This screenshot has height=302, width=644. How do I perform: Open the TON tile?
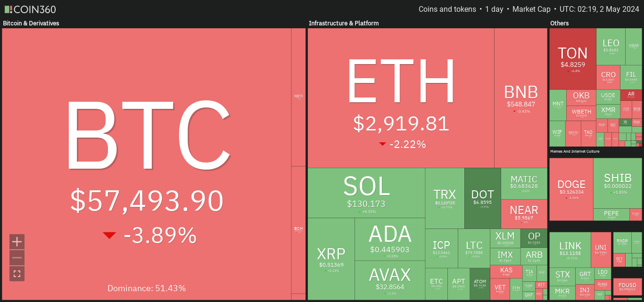[x=573, y=58]
